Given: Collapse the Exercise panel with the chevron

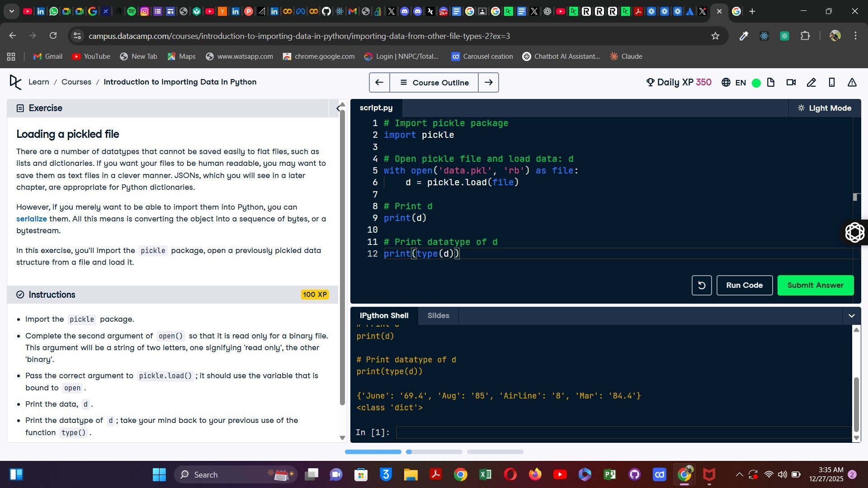Looking at the screenshot, I should point(339,108).
